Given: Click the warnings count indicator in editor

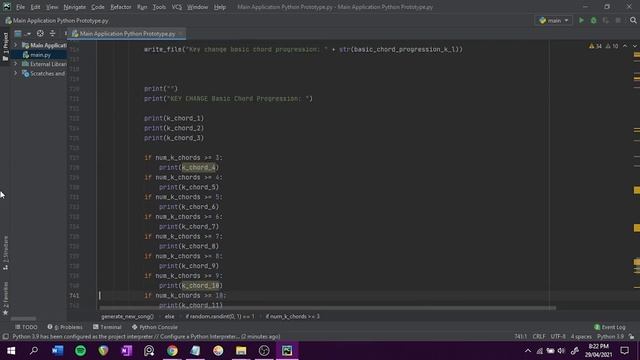Looking at the screenshot, I should (603, 46).
